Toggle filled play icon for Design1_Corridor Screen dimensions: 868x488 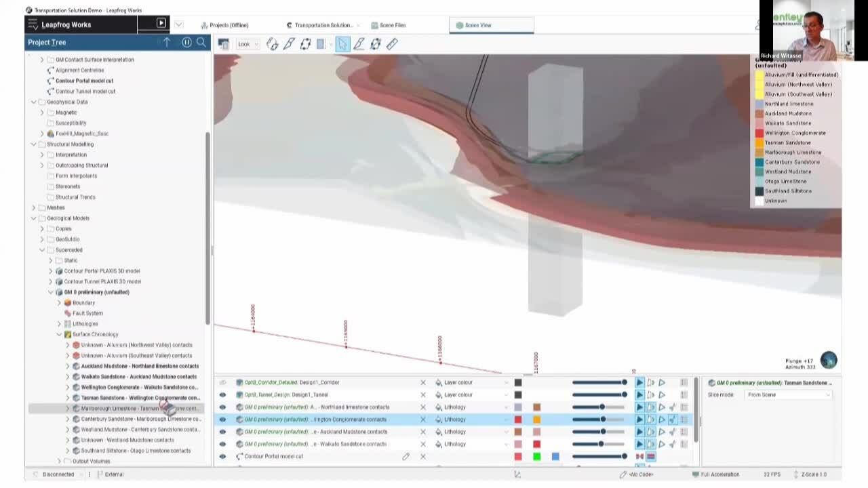tap(639, 382)
